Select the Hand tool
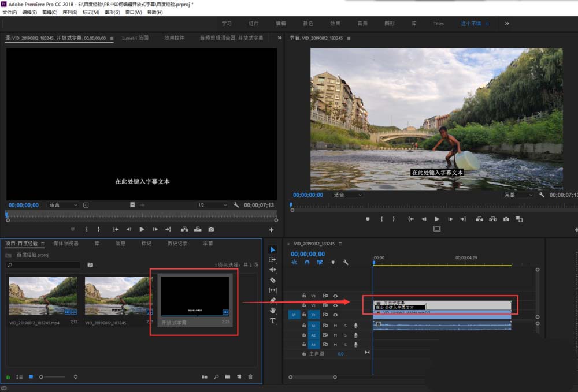578x392 pixels. coord(273,311)
